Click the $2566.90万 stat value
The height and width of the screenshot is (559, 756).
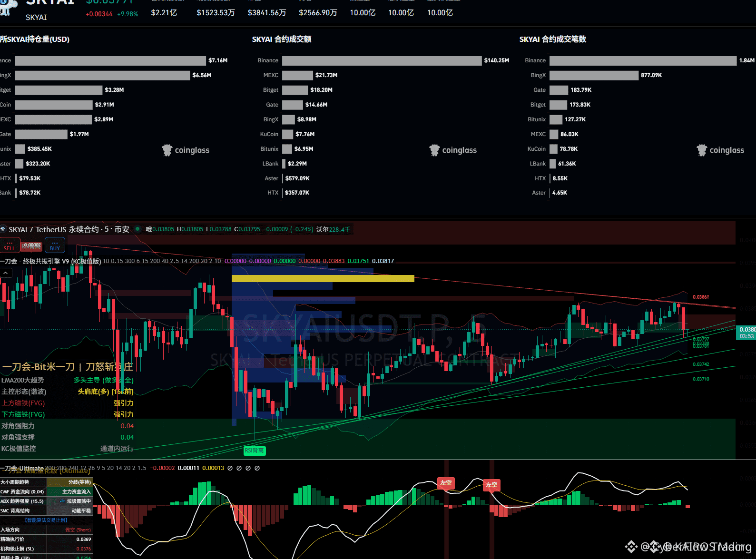click(x=318, y=13)
